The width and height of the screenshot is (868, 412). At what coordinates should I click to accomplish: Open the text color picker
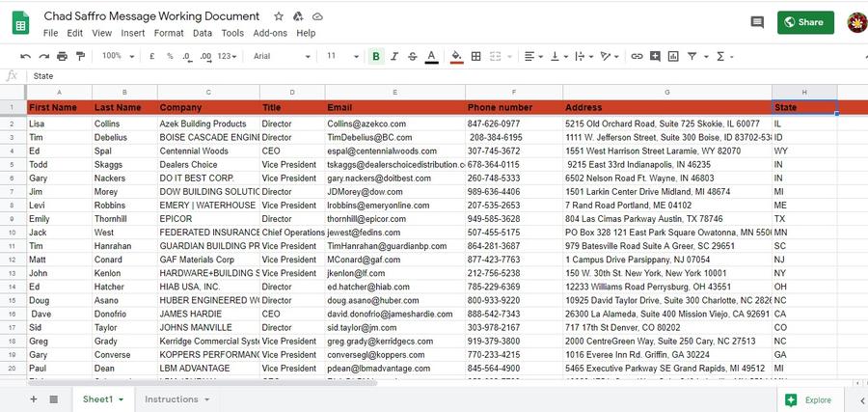tap(431, 56)
